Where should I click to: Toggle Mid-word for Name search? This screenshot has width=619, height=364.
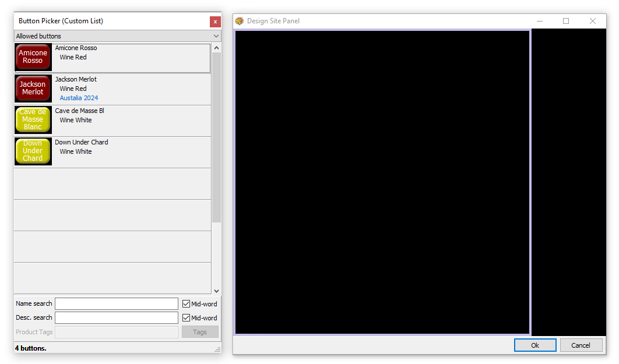[x=187, y=304]
